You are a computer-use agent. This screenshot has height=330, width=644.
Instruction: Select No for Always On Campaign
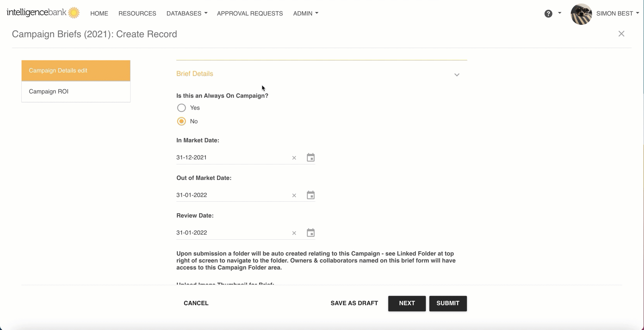181,121
